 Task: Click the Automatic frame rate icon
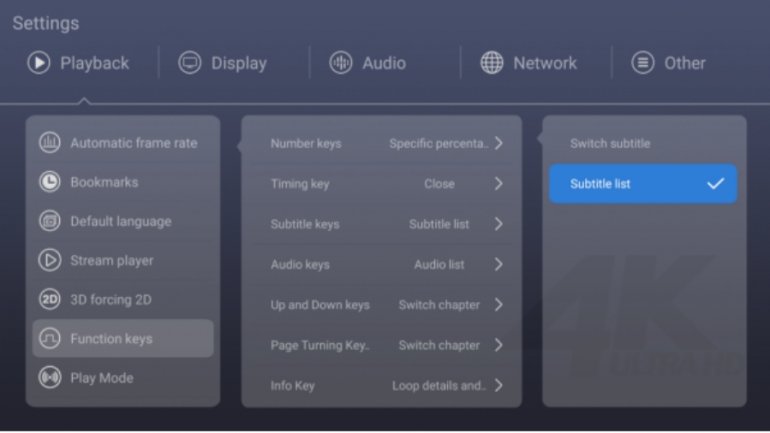(49, 143)
